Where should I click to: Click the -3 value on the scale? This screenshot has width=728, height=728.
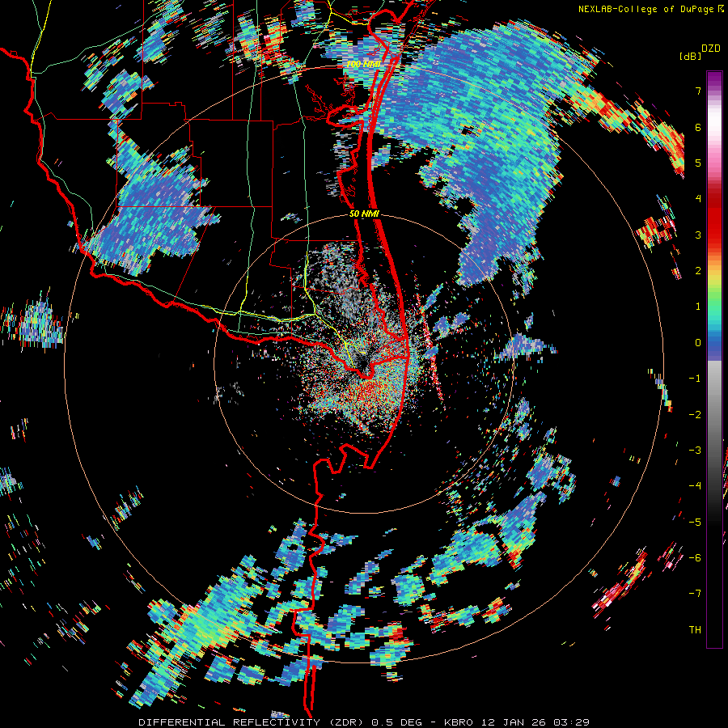point(695,450)
